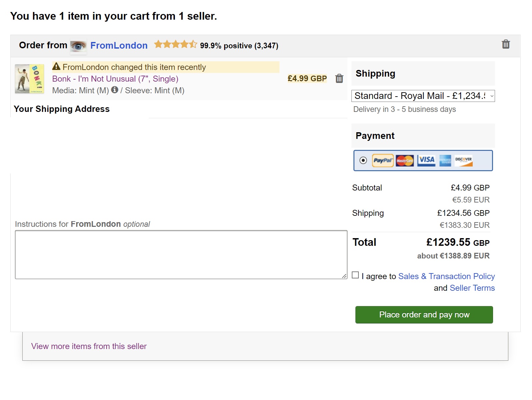Image resolution: width=532 pixels, height=400 pixels.
Task: Click the seller star rating
Action: [176, 44]
